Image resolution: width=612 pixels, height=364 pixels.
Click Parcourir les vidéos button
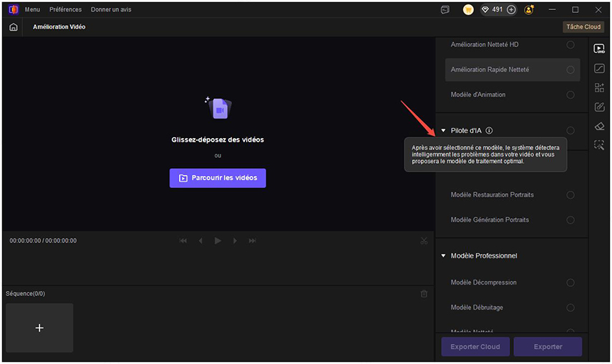click(x=218, y=178)
